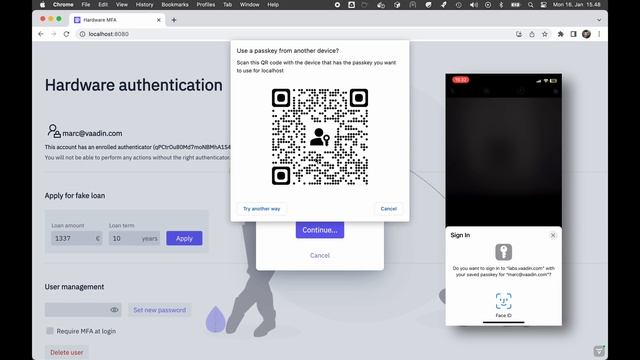This screenshot has height=360, width=640.
Task: Open the File menu
Action: pyautogui.click(x=86, y=5)
